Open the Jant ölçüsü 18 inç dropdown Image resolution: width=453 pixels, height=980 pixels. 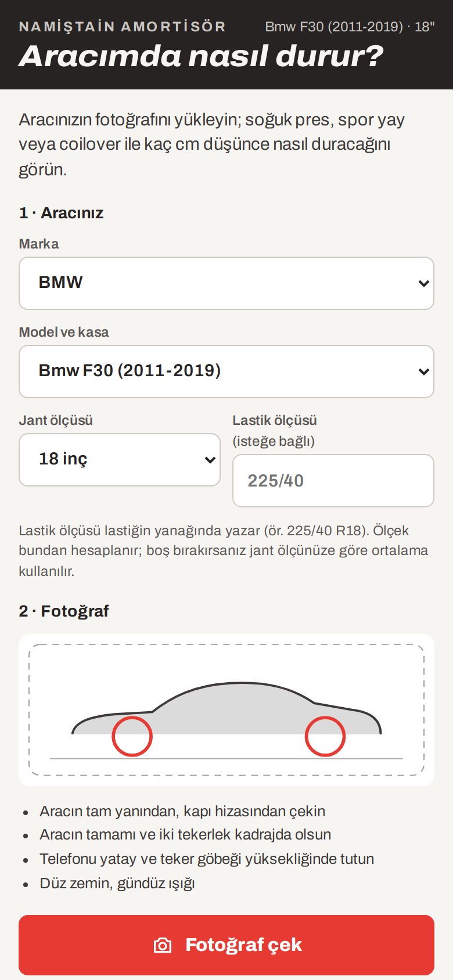(120, 460)
